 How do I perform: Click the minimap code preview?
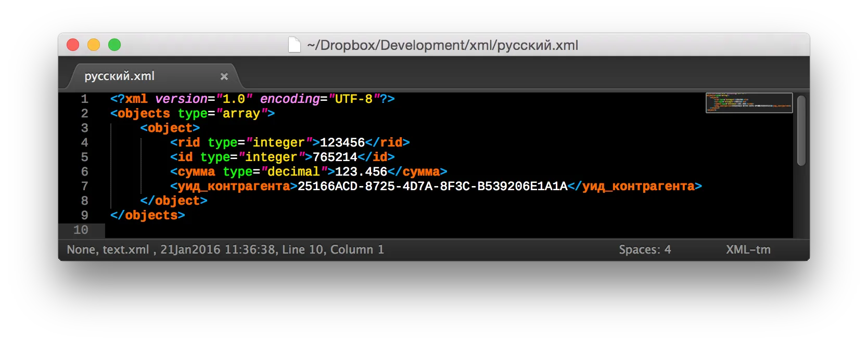click(749, 102)
